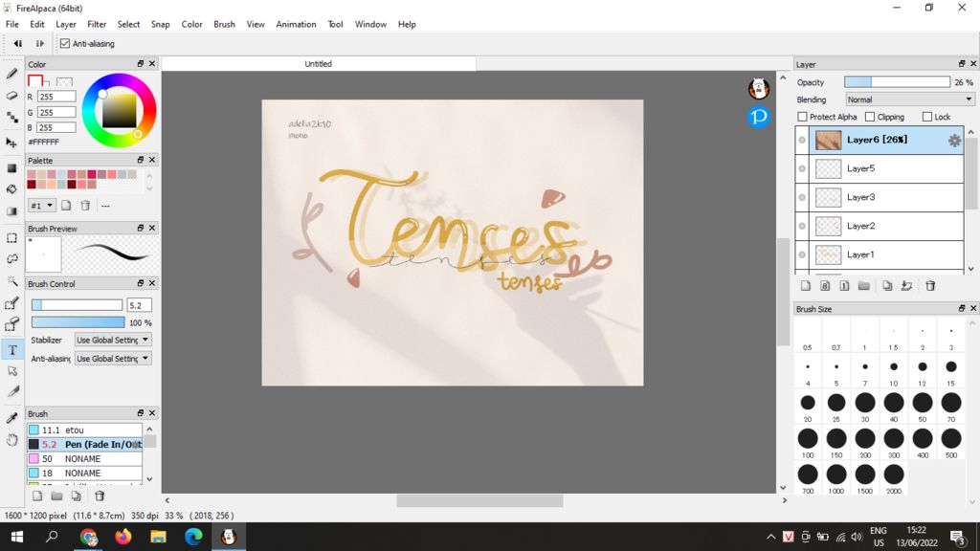Enable Protect Alpha checkbox
Viewport: 980px width, 551px height.
coord(803,117)
